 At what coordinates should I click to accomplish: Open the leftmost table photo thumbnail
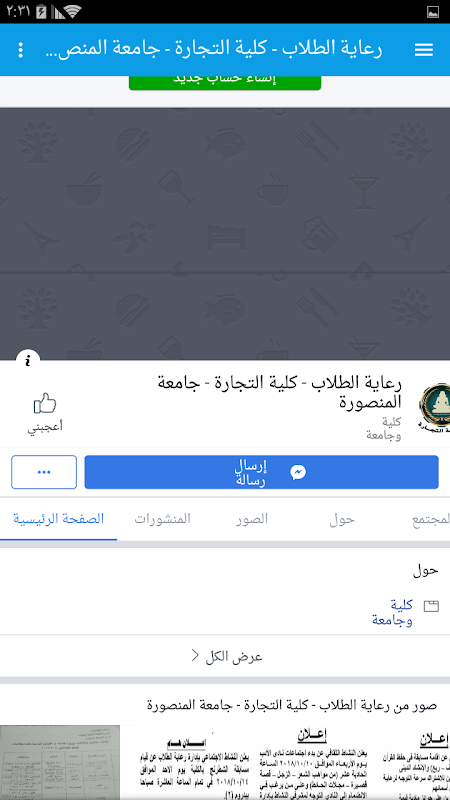(60, 763)
